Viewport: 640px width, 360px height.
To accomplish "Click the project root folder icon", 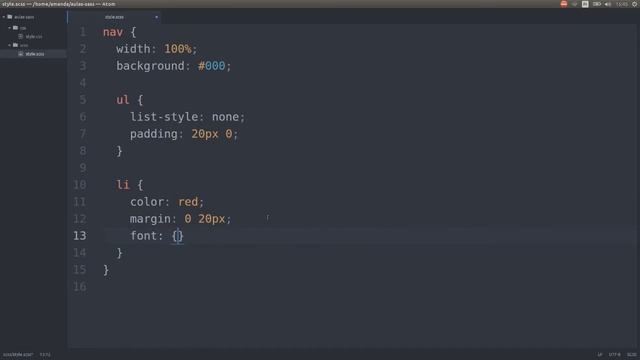I will 10,17.
